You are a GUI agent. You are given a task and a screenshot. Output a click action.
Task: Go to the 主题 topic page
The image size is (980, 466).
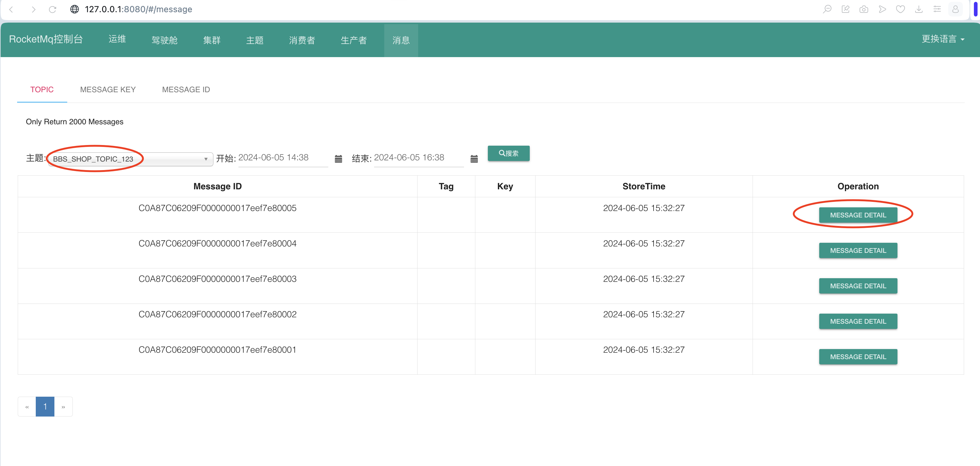tap(255, 40)
